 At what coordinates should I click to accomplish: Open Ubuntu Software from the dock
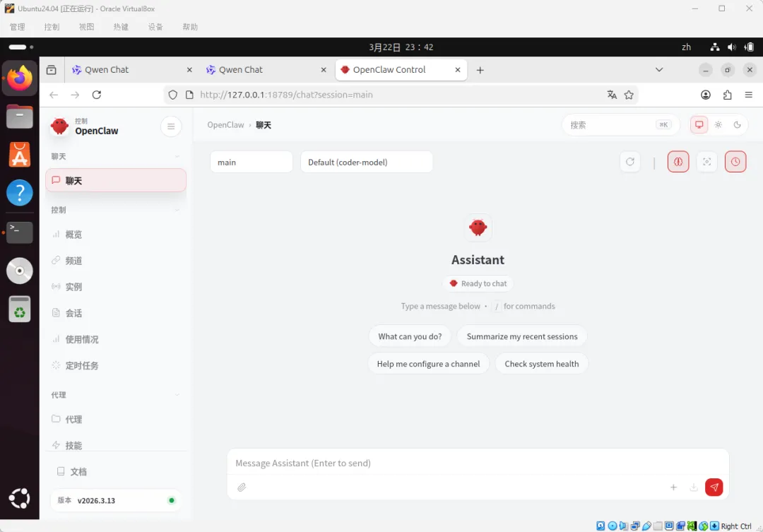[20, 155]
